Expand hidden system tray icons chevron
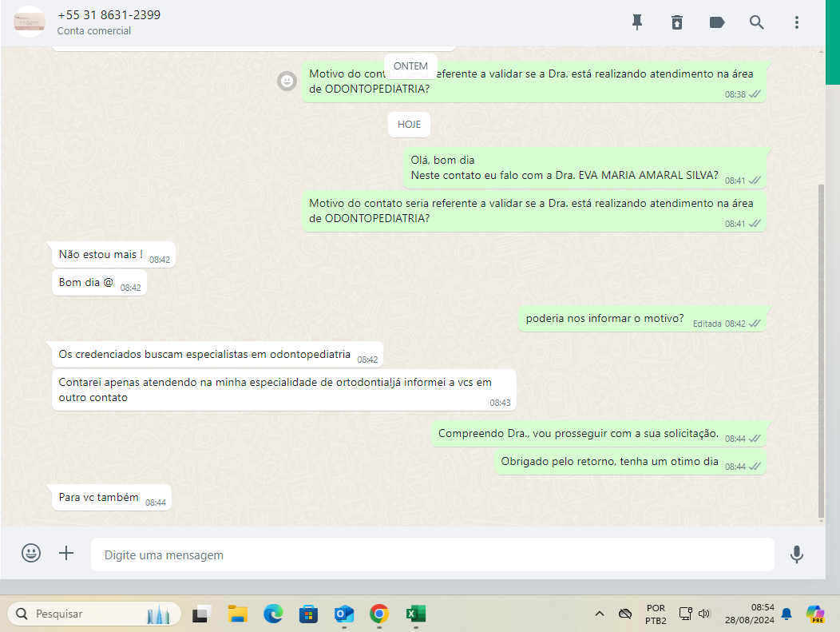Viewport: 840px width, 632px height. [x=600, y=614]
